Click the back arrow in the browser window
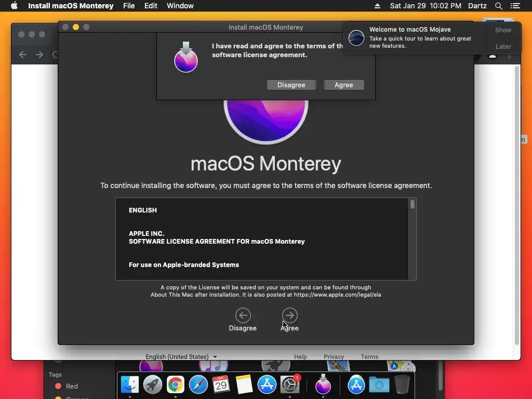This screenshot has height=399, width=532. pos(23,55)
